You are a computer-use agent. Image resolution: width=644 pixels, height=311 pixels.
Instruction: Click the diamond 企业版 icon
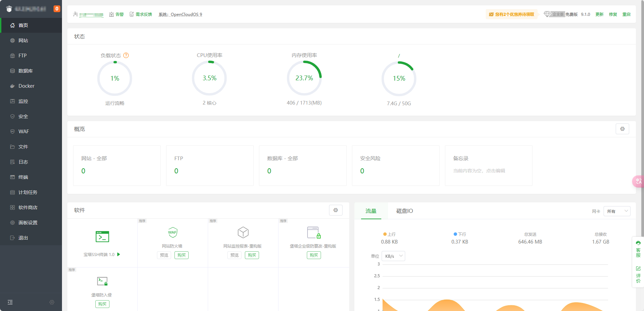click(x=547, y=14)
